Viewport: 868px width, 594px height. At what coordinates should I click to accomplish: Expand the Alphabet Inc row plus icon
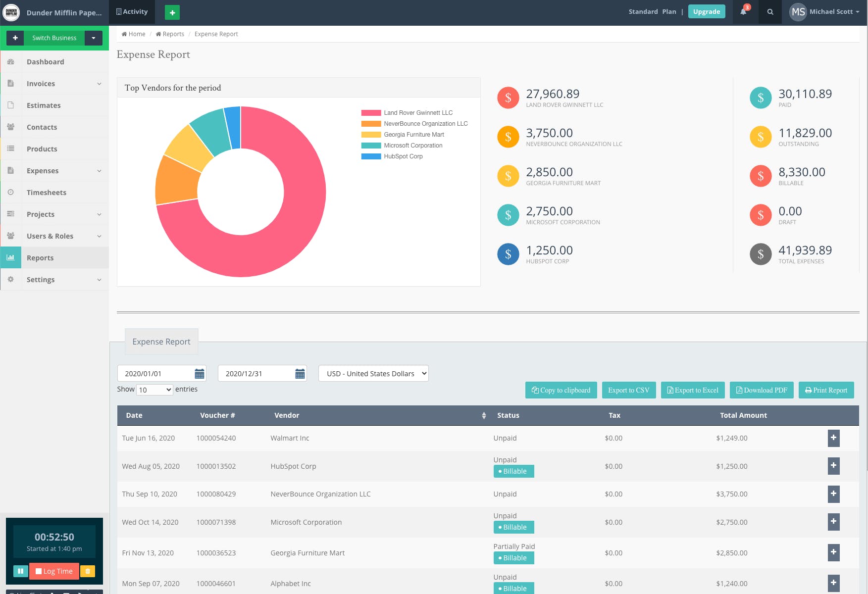[834, 583]
